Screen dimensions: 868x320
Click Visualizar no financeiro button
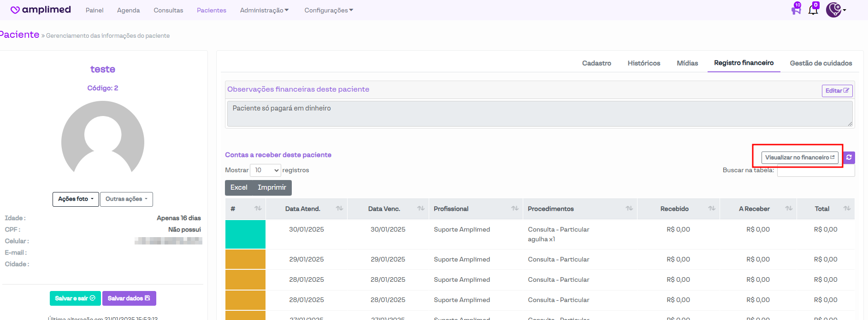point(800,157)
